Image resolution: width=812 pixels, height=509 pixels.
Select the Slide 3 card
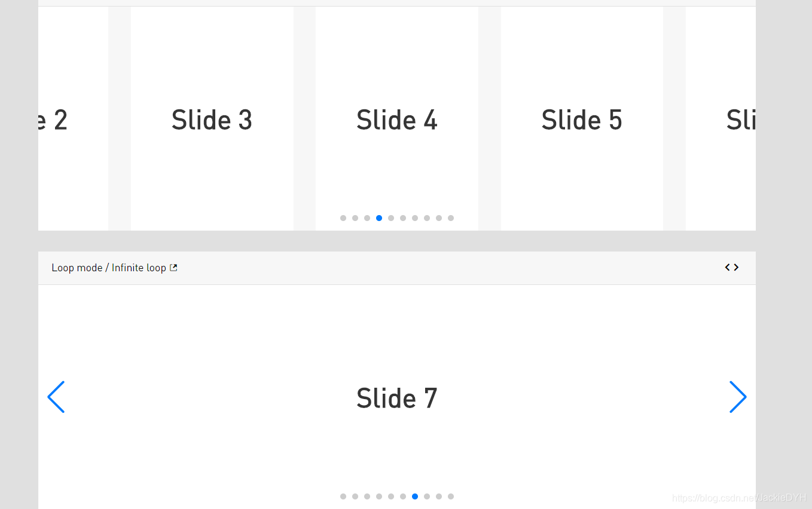click(212, 119)
